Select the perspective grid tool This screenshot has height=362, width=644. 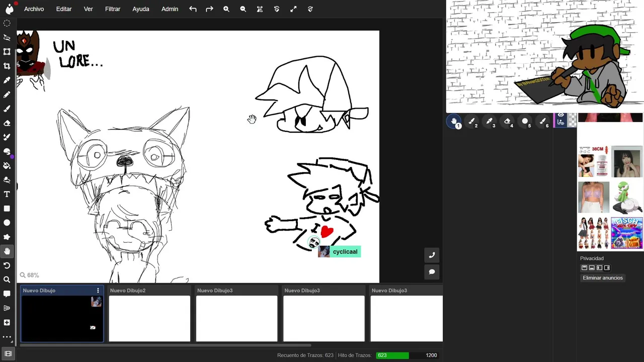[7, 308]
